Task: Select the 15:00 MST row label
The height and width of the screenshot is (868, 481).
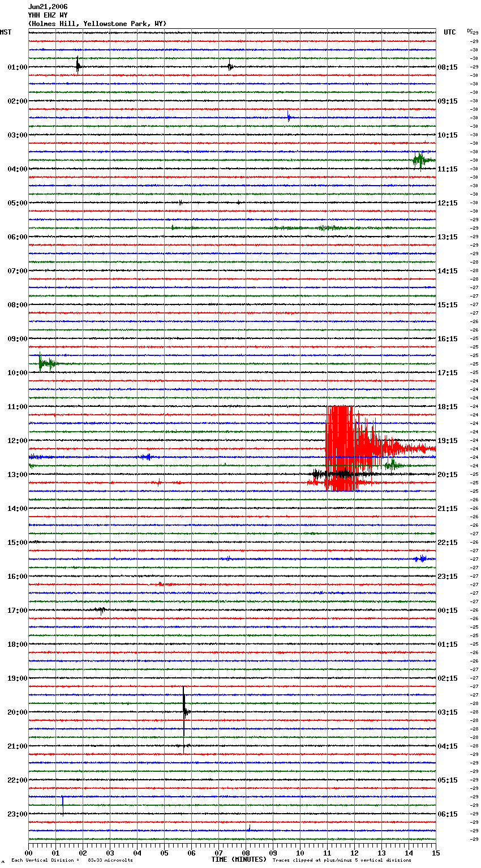Action: pos(18,543)
